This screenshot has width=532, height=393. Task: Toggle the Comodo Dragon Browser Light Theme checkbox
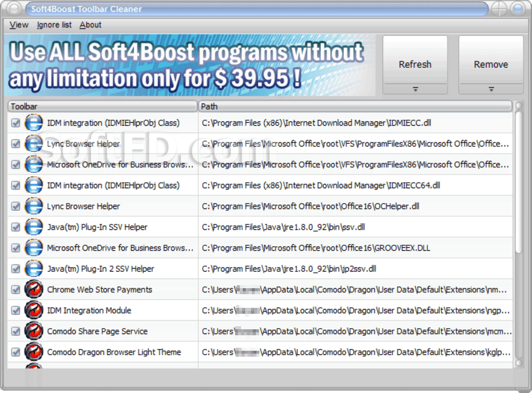(x=15, y=352)
